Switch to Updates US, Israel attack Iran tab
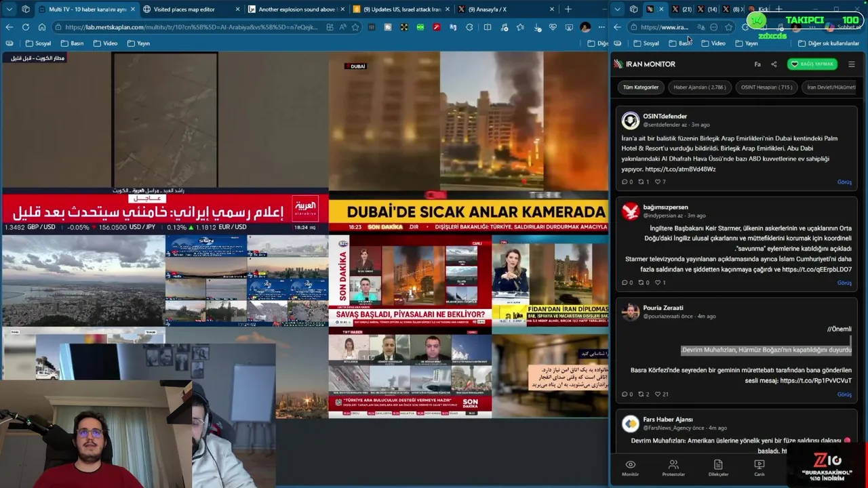Image resolution: width=868 pixels, height=488 pixels. click(x=401, y=9)
